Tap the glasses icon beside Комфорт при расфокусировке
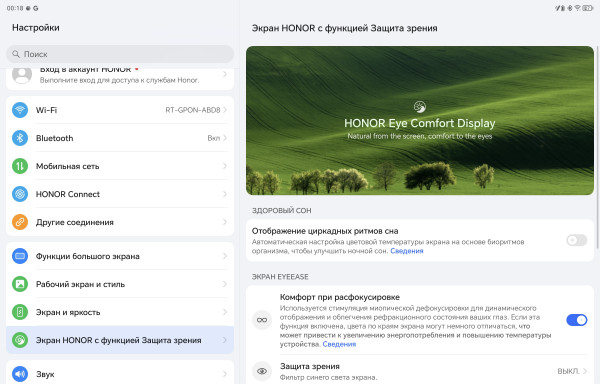 point(262,320)
